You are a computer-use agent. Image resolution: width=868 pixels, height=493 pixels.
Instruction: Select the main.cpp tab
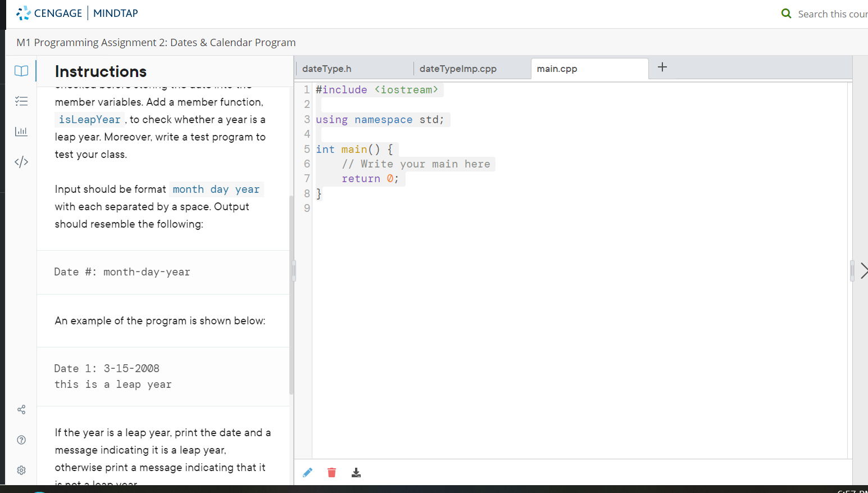[x=557, y=69]
